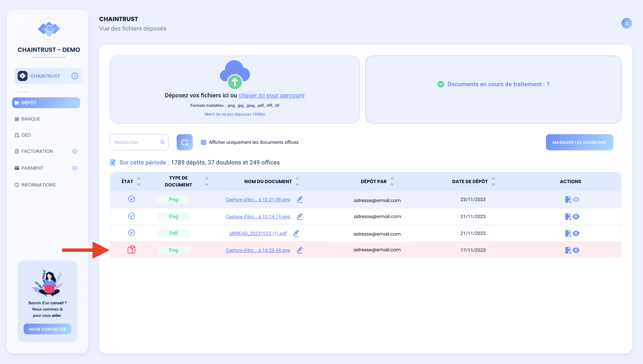Expand the Facturation submenu chevron
This screenshot has width=643, height=364.
75,151
